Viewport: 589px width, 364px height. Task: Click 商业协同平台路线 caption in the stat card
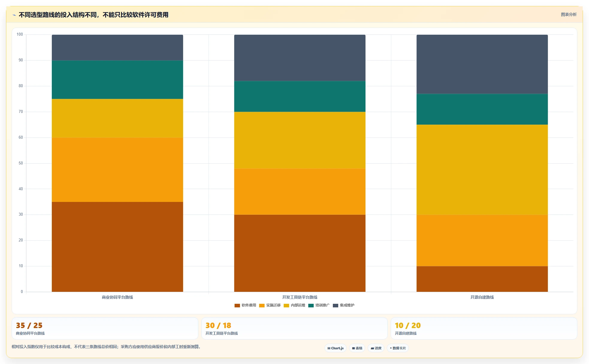click(x=30, y=333)
